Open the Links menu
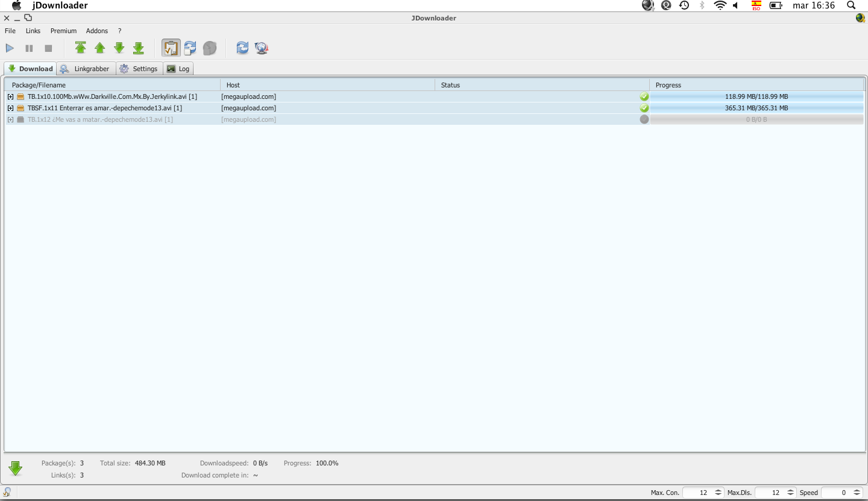 pos(33,31)
